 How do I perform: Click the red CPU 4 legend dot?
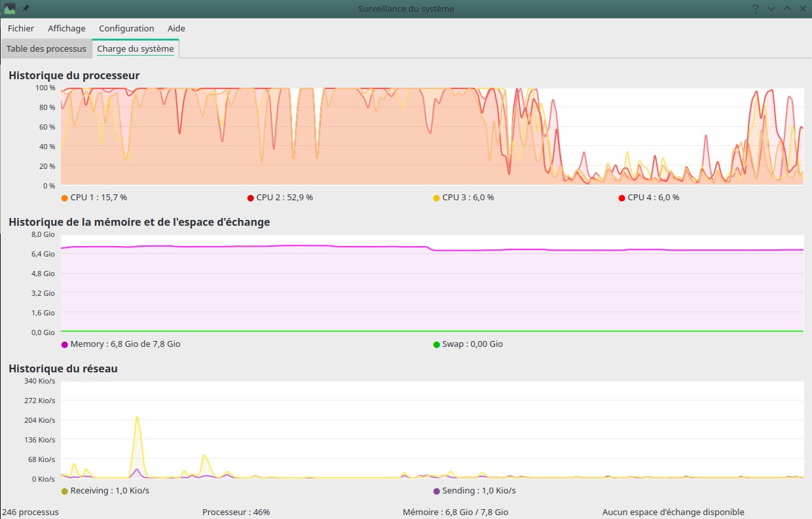[621, 198]
